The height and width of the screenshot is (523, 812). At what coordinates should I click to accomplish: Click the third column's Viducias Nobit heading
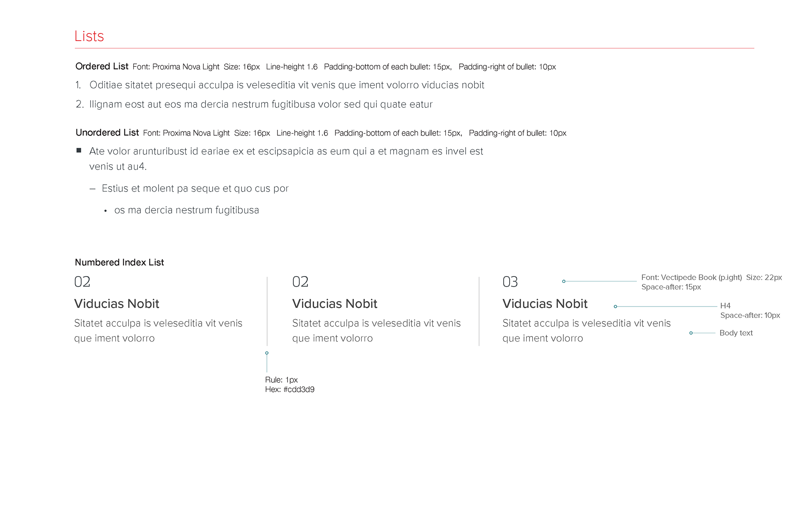(545, 304)
